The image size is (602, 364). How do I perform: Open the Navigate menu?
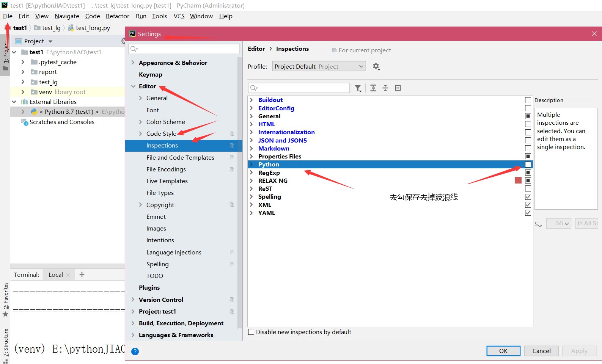click(67, 16)
